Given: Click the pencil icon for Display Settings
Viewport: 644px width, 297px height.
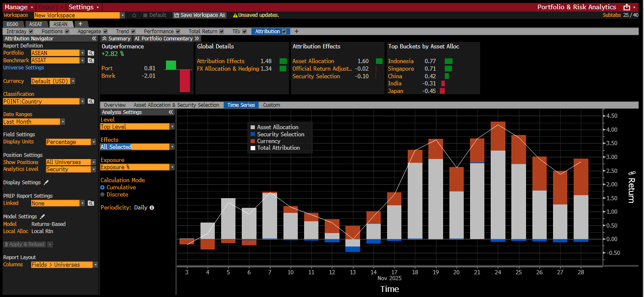Looking at the screenshot, I should tap(46, 183).
